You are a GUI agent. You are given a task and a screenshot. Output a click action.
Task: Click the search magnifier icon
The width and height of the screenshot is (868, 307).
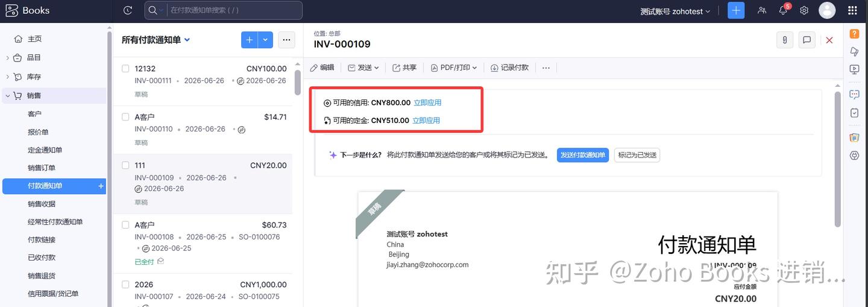[153, 10]
